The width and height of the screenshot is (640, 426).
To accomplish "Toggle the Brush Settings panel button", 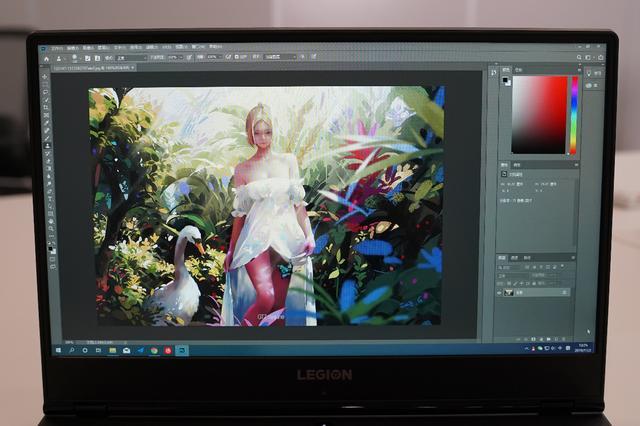I will tap(87, 58).
